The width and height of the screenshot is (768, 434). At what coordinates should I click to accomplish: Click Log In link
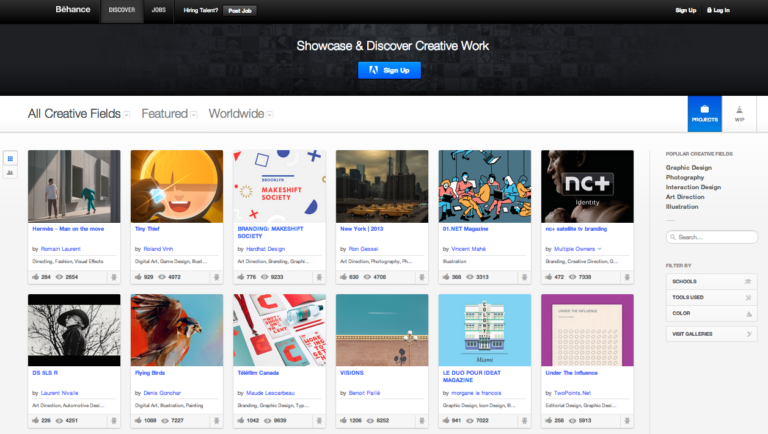pyautogui.click(x=721, y=10)
